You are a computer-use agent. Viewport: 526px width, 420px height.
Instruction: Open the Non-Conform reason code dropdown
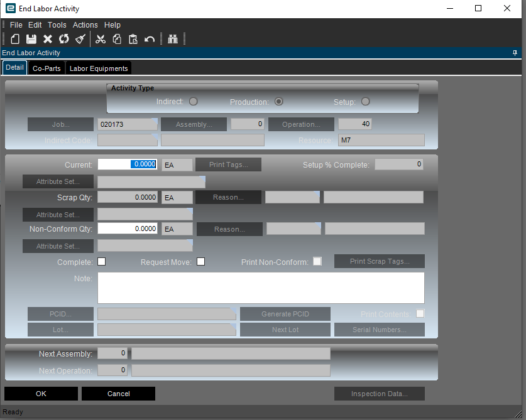pos(318,225)
